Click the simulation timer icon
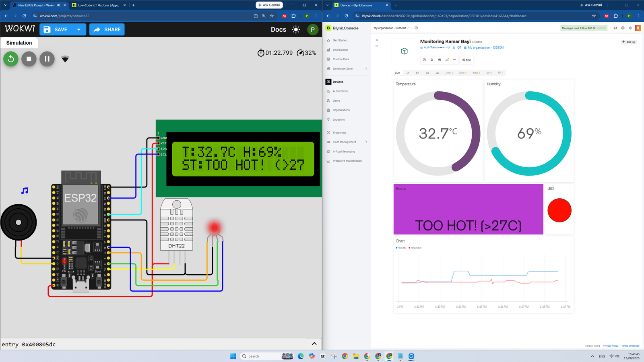The height and width of the screenshot is (362, 644). pos(261,53)
